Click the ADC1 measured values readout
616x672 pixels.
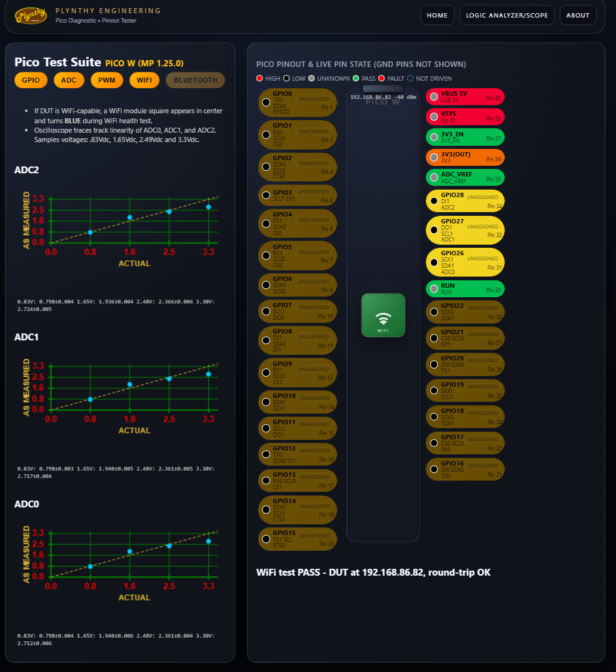(116, 472)
